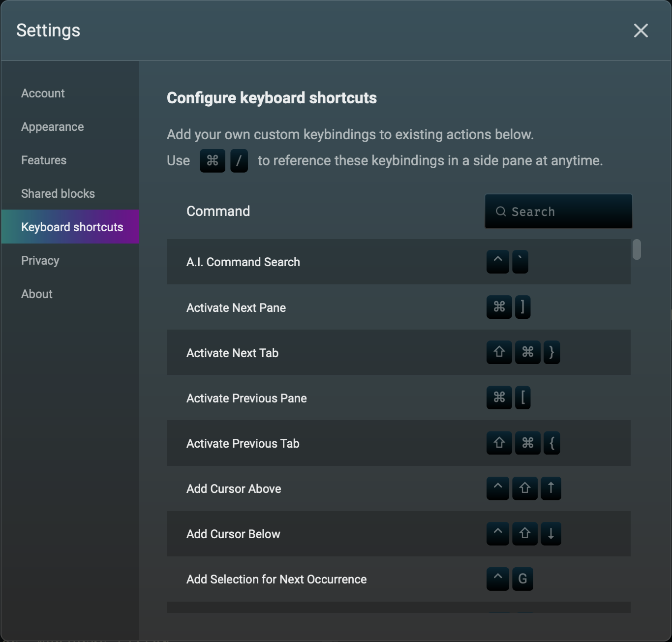Image resolution: width=672 pixels, height=642 pixels.
Task: Click the down arrow key for Add Cursor Below
Action: click(x=551, y=534)
